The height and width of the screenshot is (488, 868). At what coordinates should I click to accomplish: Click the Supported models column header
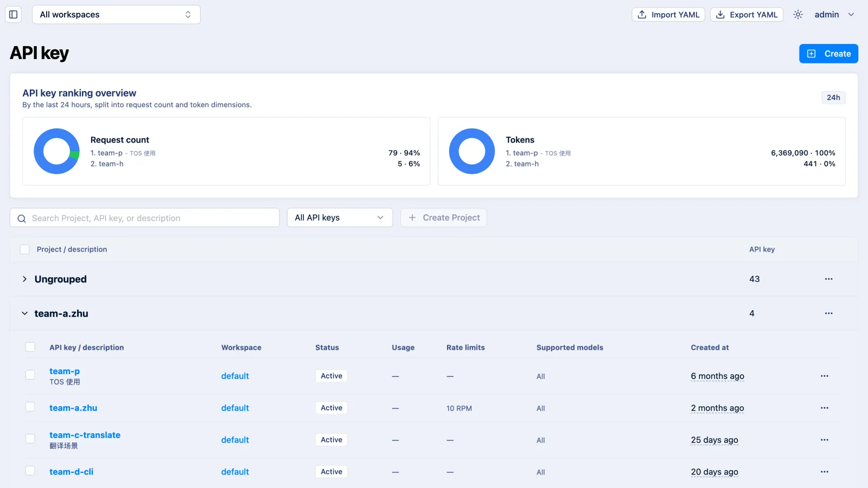570,348
